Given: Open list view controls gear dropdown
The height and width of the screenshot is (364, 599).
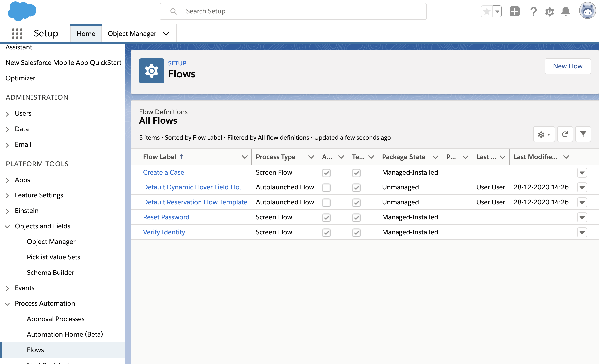Looking at the screenshot, I should click(x=544, y=134).
